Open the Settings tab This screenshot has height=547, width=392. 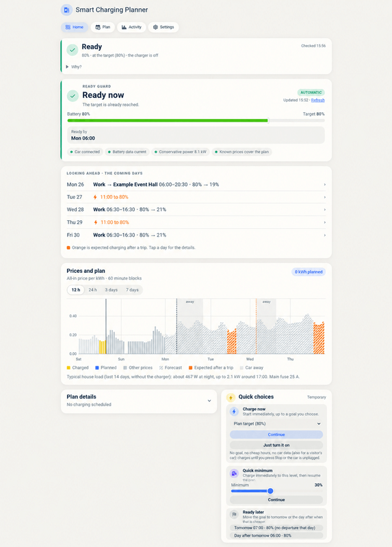pyautogui.click(x=164, y=27)
